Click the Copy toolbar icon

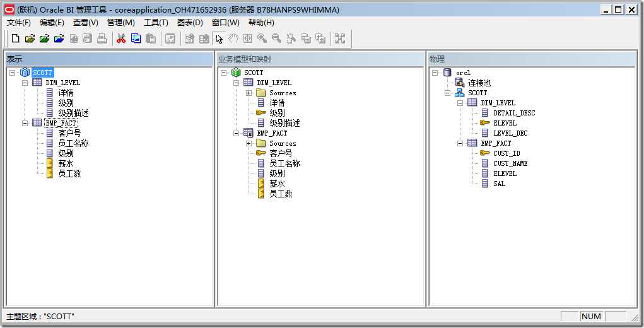pos(136,38)
